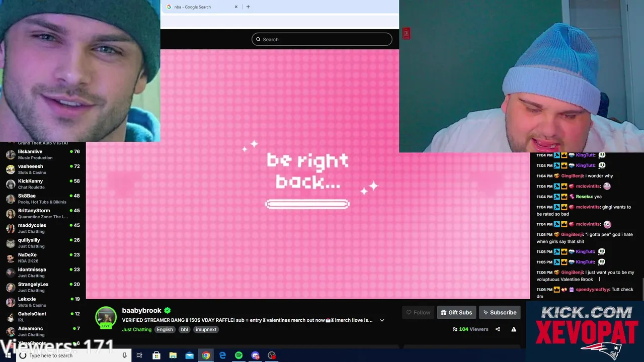Open Spotify from the taskbar
The width and height of the screenshot is (644, 362).
pyautogui.click(x=239, y=355)
